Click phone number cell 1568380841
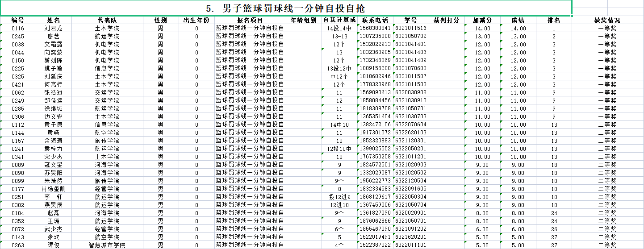644x249 pixels. coord(375,28)
